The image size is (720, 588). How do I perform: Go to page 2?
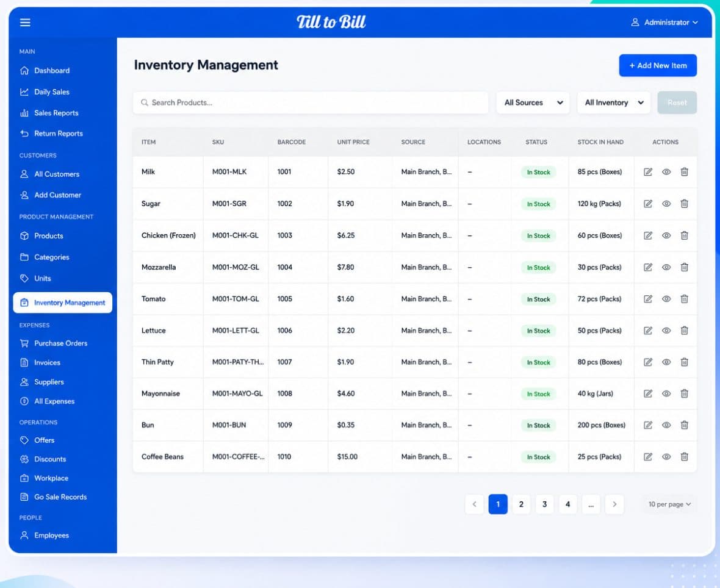point(521,504)
